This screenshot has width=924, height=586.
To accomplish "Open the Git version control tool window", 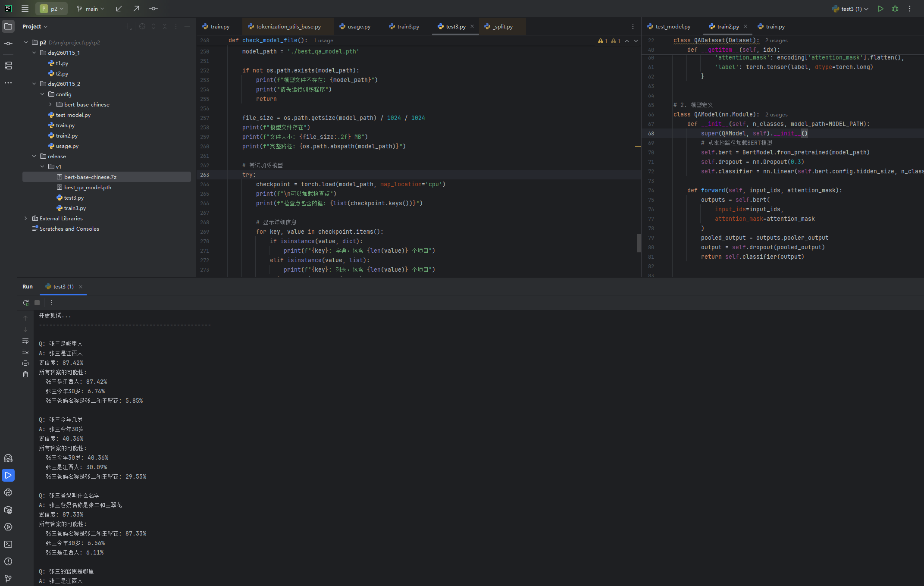I will coord(8,578).
